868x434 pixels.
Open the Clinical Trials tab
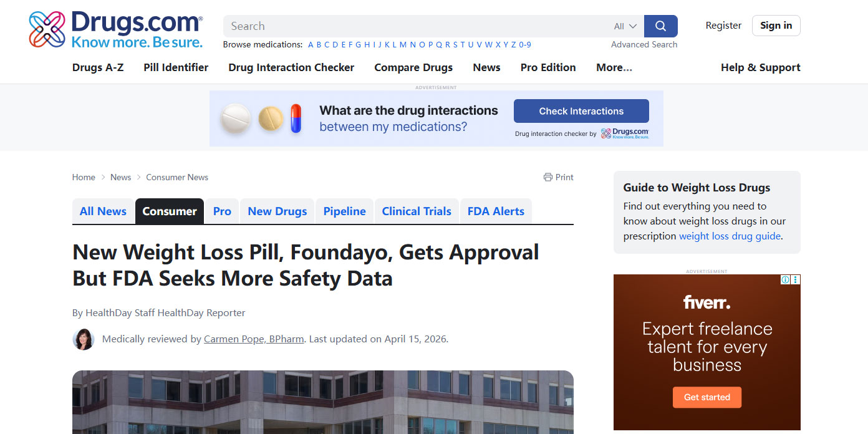416,211
